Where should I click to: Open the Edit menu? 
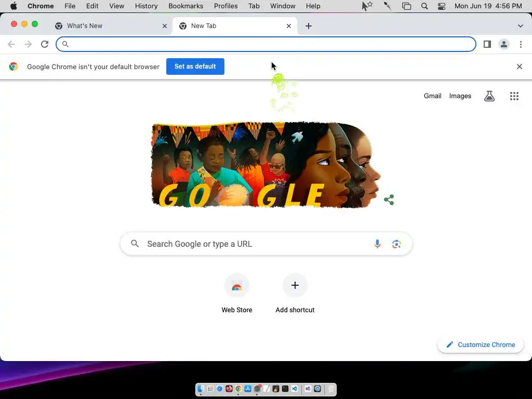click(x=92, y=6)
